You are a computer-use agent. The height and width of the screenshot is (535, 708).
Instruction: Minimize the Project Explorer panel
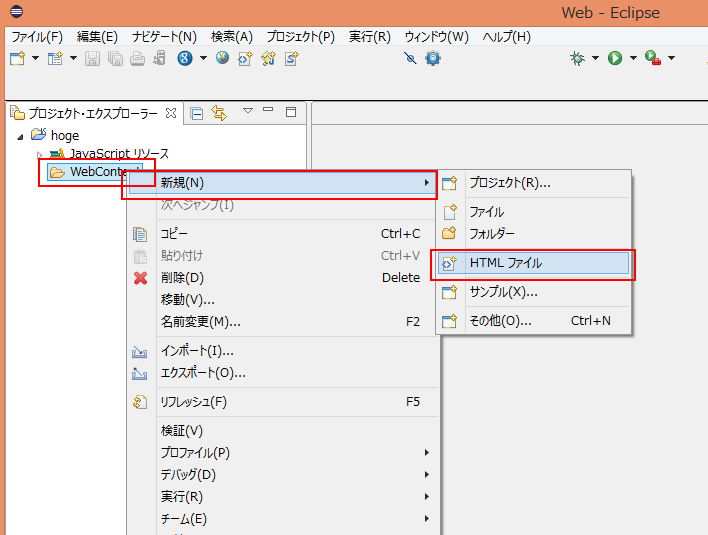coord(268,109)
